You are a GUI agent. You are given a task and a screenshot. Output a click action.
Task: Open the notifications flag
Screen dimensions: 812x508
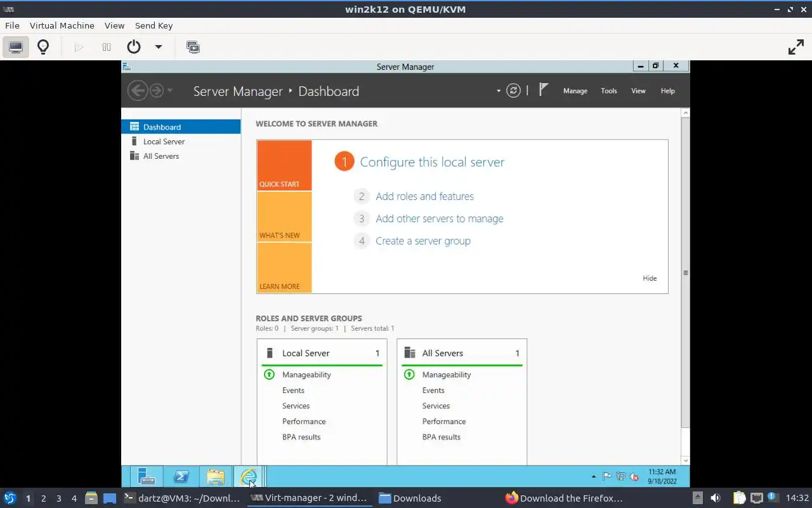coord(543,90)
